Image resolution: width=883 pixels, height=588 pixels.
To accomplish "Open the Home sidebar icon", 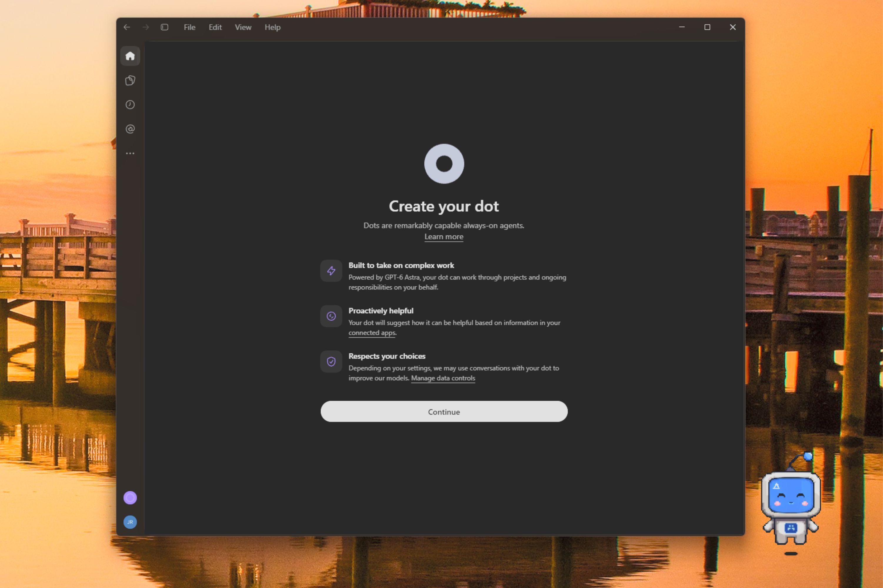I will click(x=130, y=56).
